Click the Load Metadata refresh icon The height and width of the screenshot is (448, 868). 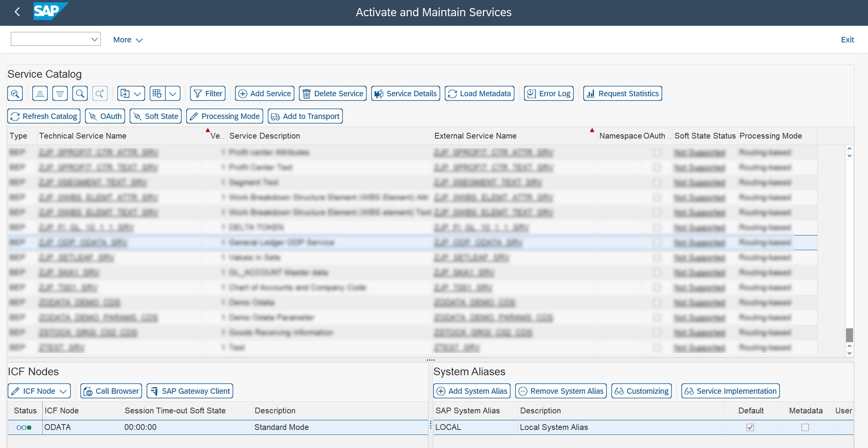[453, 93]
